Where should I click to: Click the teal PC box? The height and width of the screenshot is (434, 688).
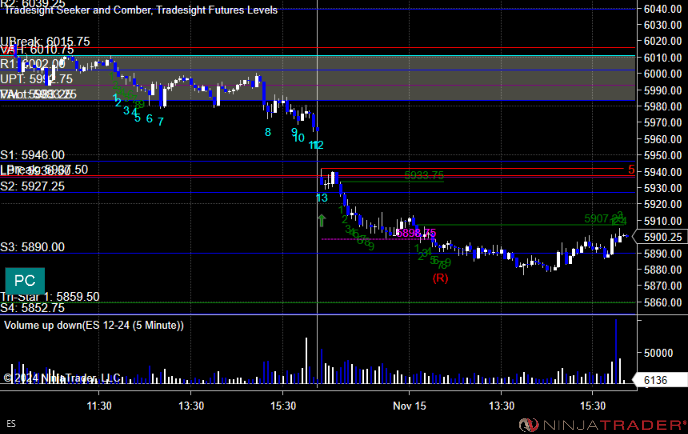click(x=25, y=280)
